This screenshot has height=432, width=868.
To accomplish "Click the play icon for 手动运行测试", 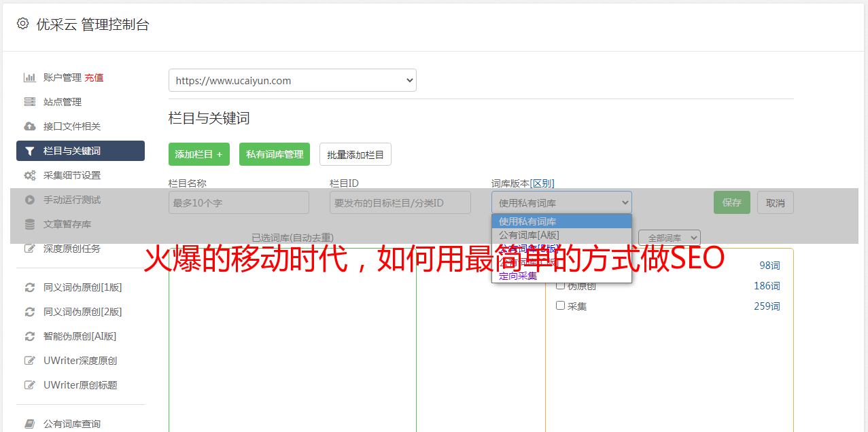I will click(x=29, y=200).
